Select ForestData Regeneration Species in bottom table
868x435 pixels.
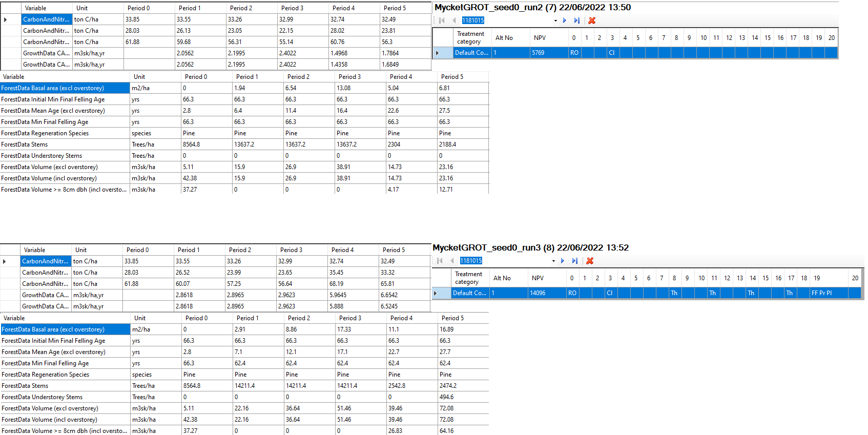tap(45, 375)
